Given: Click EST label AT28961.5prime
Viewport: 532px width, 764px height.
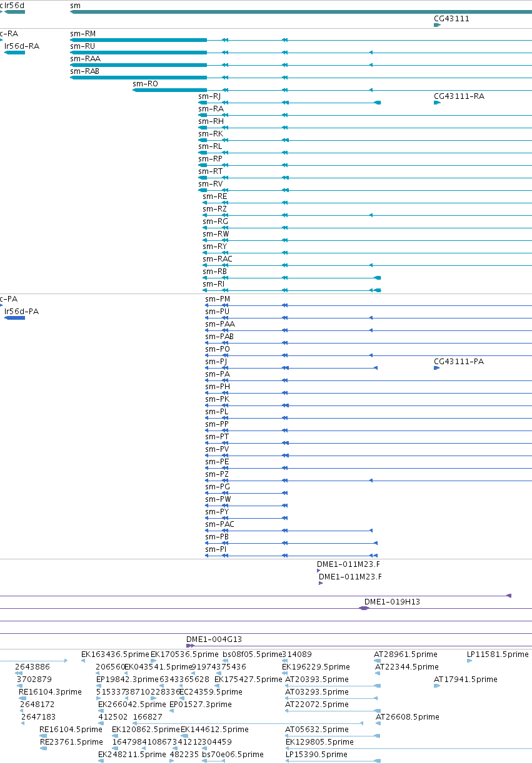Looking at the screenshot, I should pos(406,654).
